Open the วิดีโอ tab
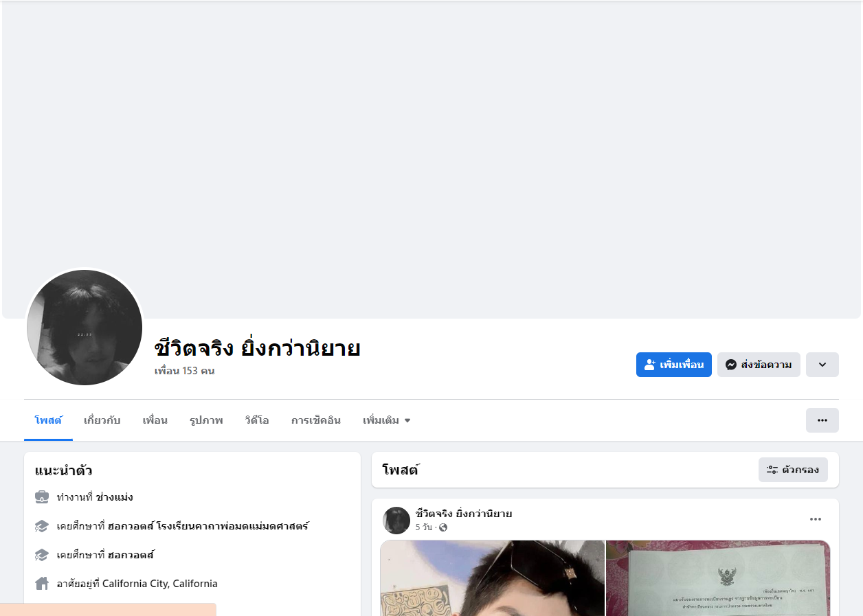863x616 pixels. [x=256, y=420]
